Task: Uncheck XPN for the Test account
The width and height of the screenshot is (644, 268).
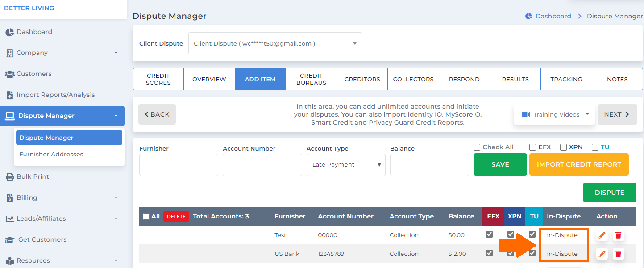Action: click(511, 234)
